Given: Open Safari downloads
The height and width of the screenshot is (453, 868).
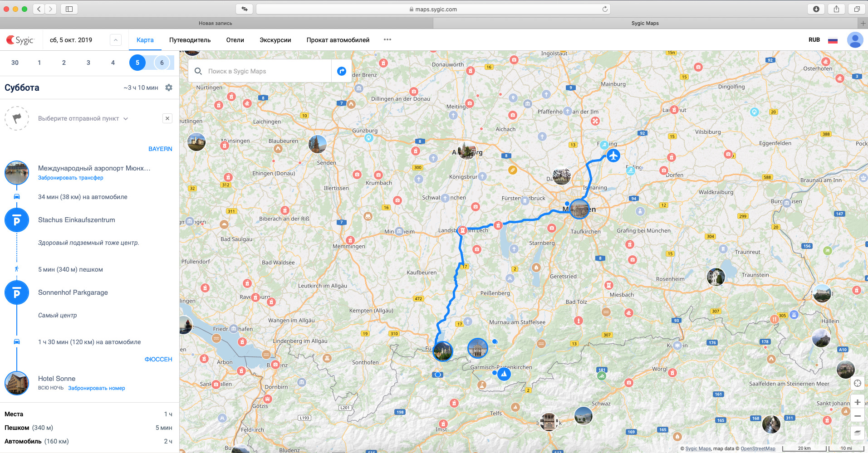Looking at the screenshot, I should tap(816, 9).
